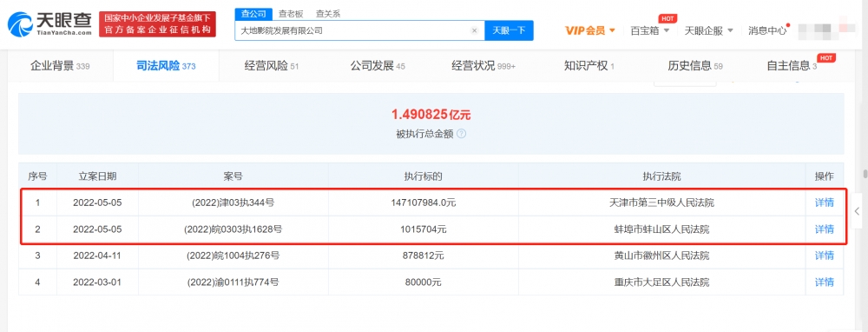Click the 立案日期 column header
868x332 pixels.
(x=97, y=176)
